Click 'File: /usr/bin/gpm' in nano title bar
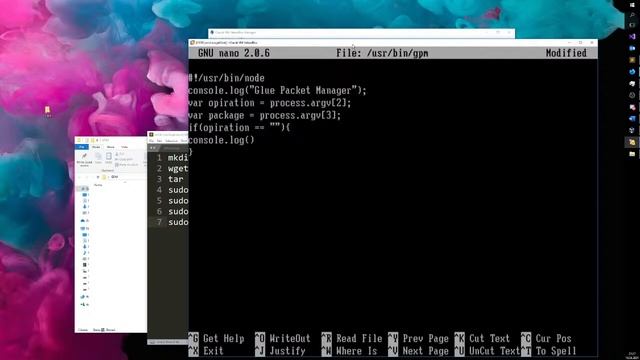The image size is (640, 360). click(x=382, y=53)
